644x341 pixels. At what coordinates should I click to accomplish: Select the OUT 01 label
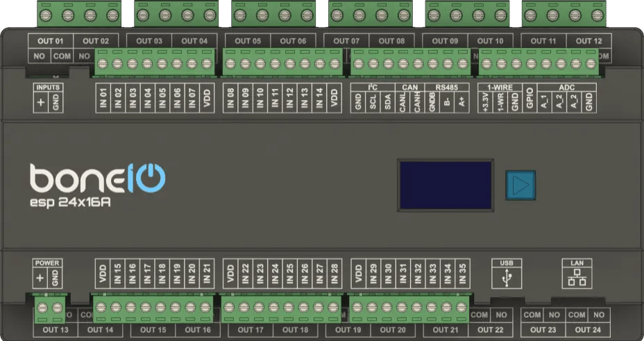[49, 41]
